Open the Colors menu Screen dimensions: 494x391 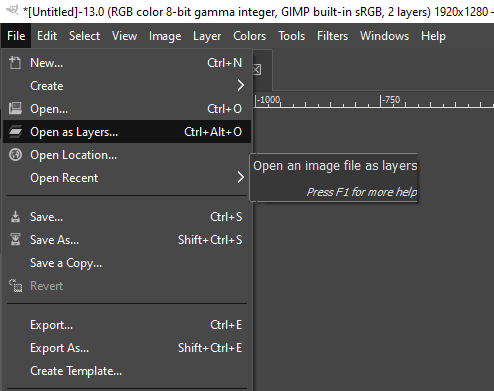click(250, 36)
